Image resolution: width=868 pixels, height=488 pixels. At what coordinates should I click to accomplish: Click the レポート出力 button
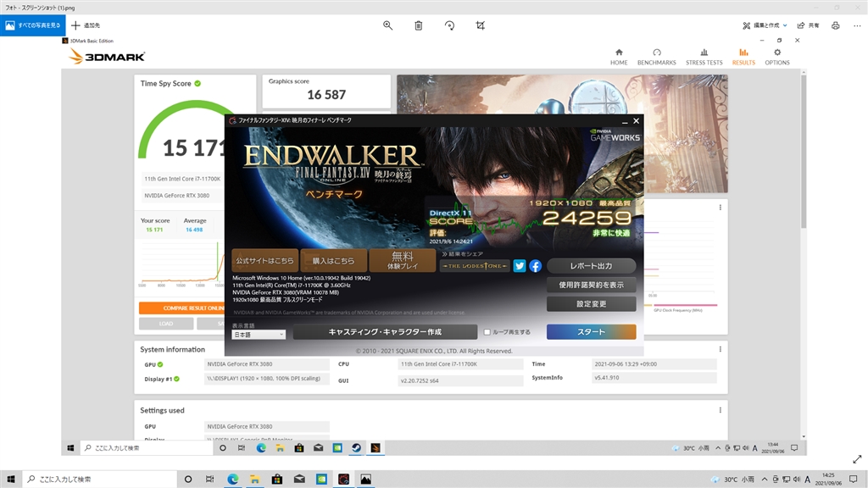tap(591, 266)
